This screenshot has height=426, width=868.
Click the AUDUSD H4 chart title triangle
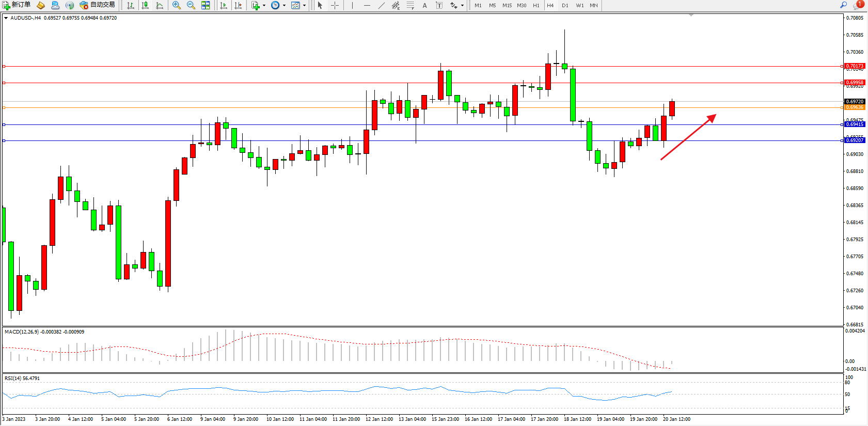pos(6,18)
